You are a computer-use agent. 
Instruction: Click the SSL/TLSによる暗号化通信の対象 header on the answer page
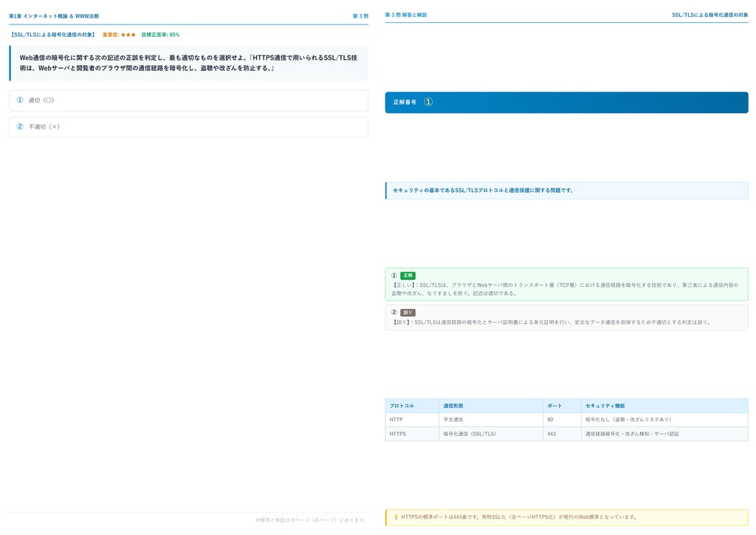point(709,15)
